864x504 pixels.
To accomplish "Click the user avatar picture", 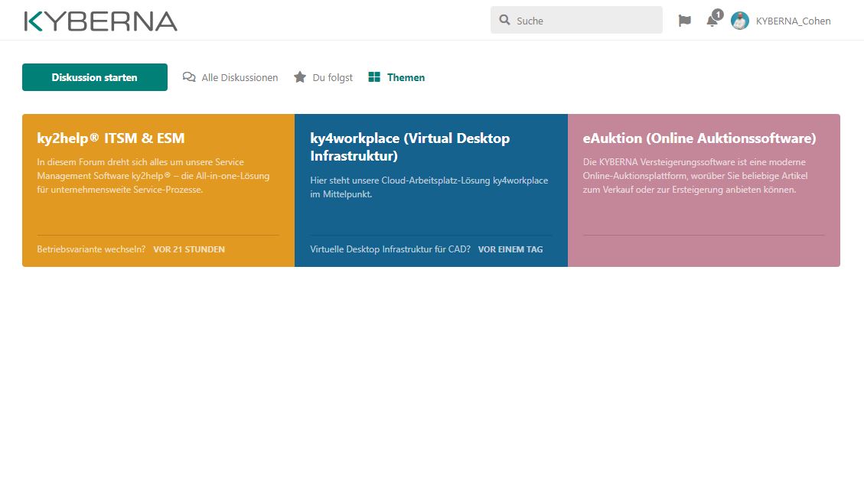I will point(740,21).
